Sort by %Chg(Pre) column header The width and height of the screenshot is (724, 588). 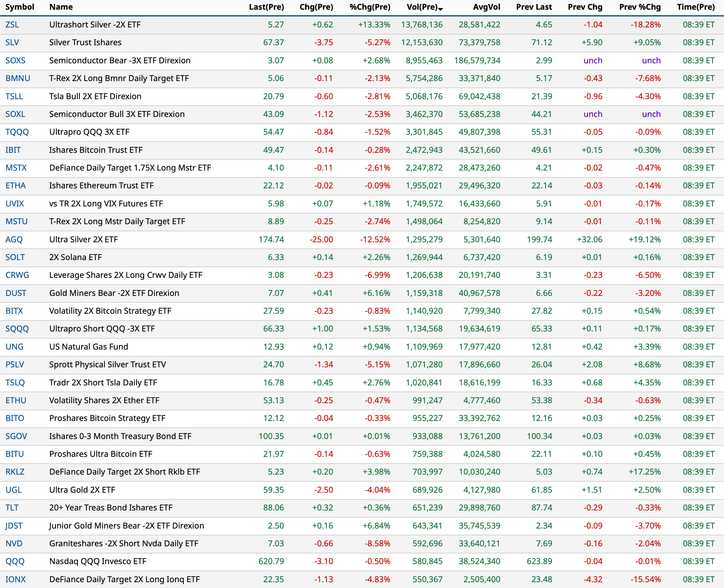370,7
